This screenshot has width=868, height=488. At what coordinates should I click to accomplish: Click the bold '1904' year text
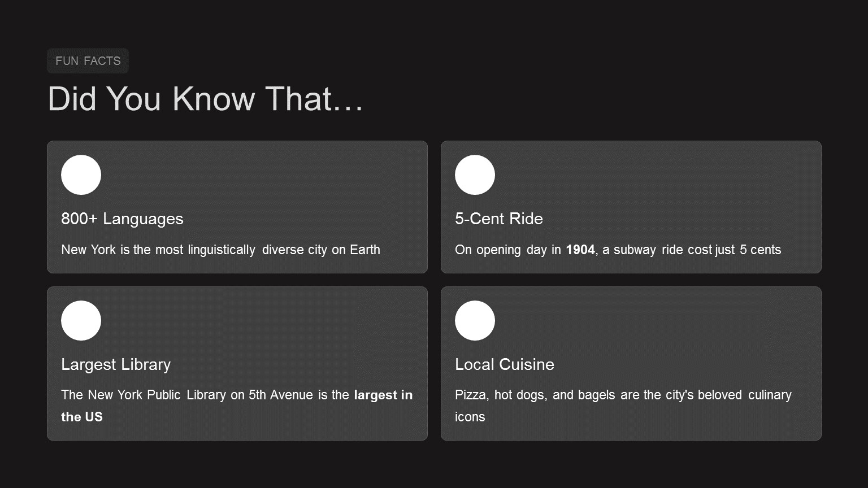(x=580, y=250)
